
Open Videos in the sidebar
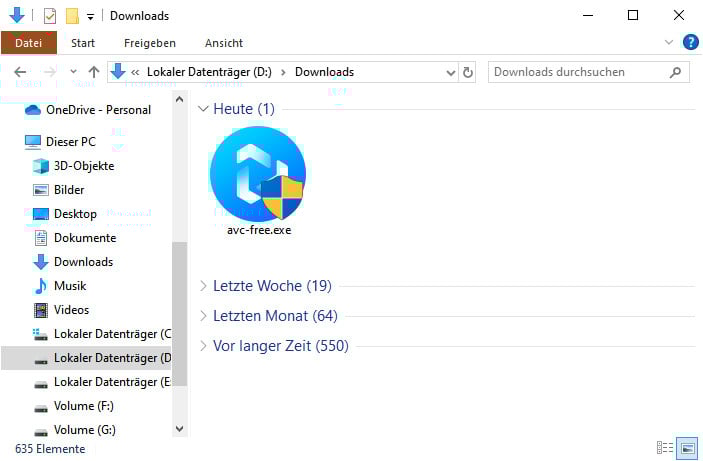[x=71, y=310]
